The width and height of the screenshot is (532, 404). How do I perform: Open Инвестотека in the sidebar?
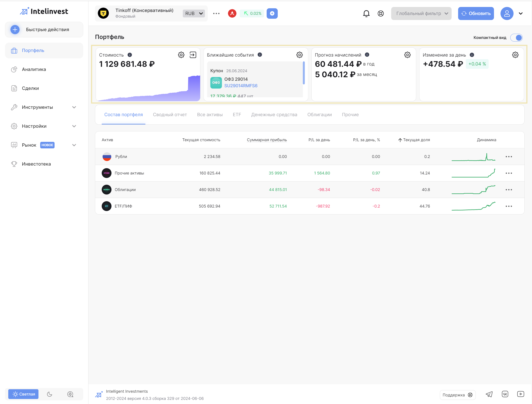tap(44, 164)
